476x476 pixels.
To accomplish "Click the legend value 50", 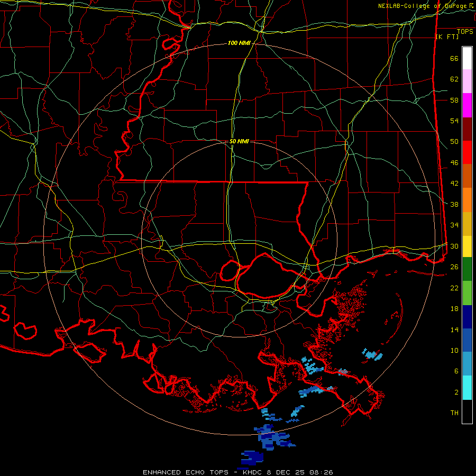I will point(454,142).
